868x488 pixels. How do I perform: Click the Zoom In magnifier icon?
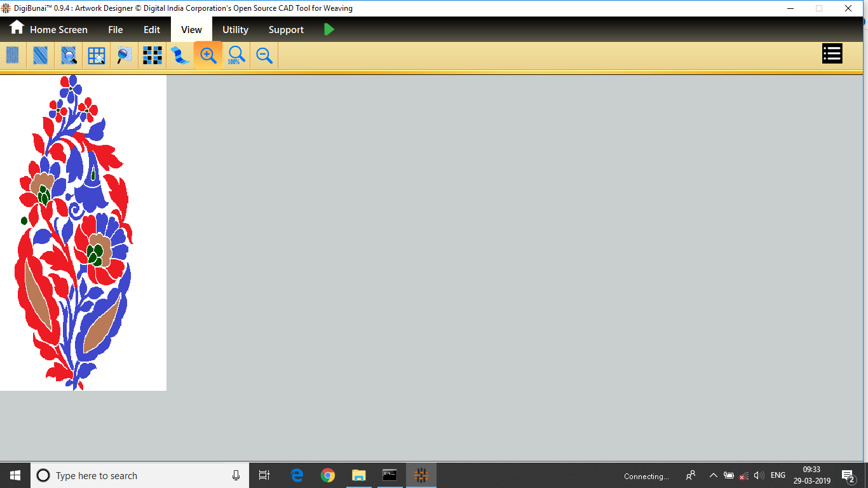click(x=208, y=56)
